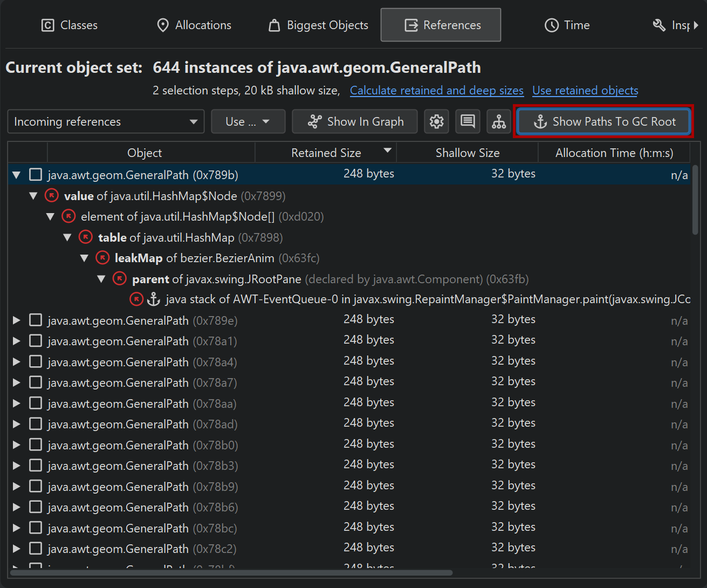Image resolution: width=707 pixels, height=588 pixels.
Task: Open the Incoming references dropdown
Action: click(106, 121)
